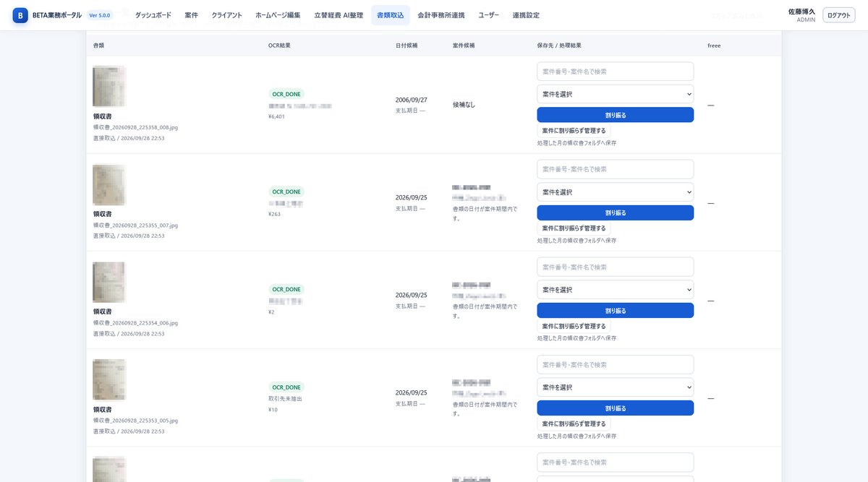The width and height of the screenshot is (868, 482).
Task: Click 案件に割り振らず管理する in the ¥6,401 row
Action: tap(574, 131)
